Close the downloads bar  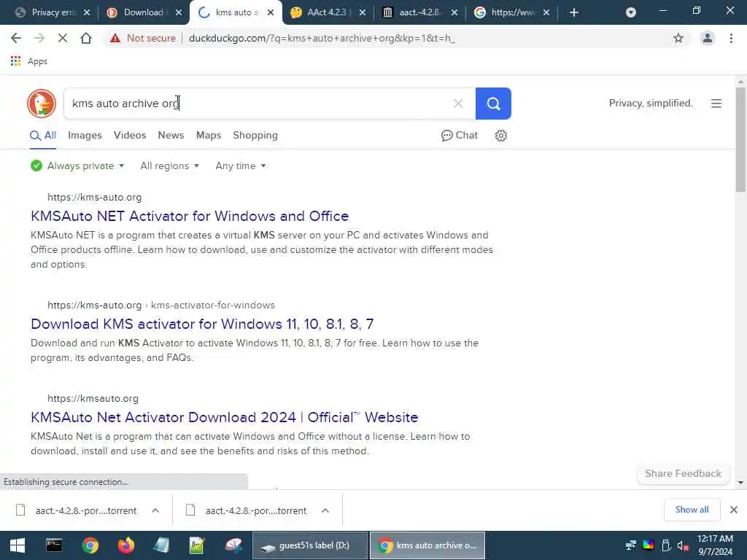(x=734, y=510)
